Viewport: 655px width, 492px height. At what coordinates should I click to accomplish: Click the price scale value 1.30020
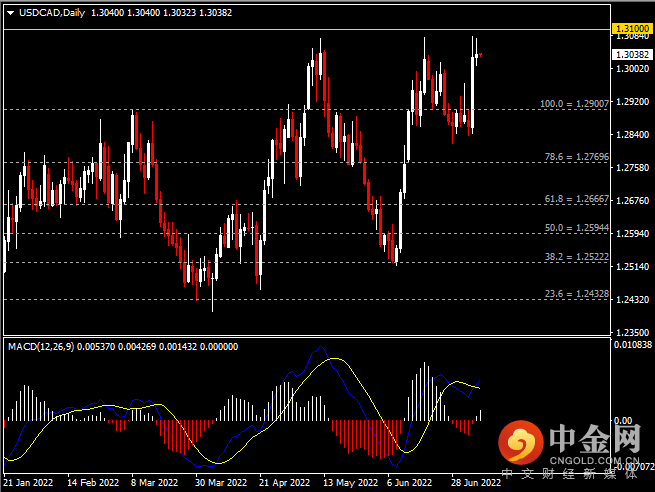click(632, 68)
